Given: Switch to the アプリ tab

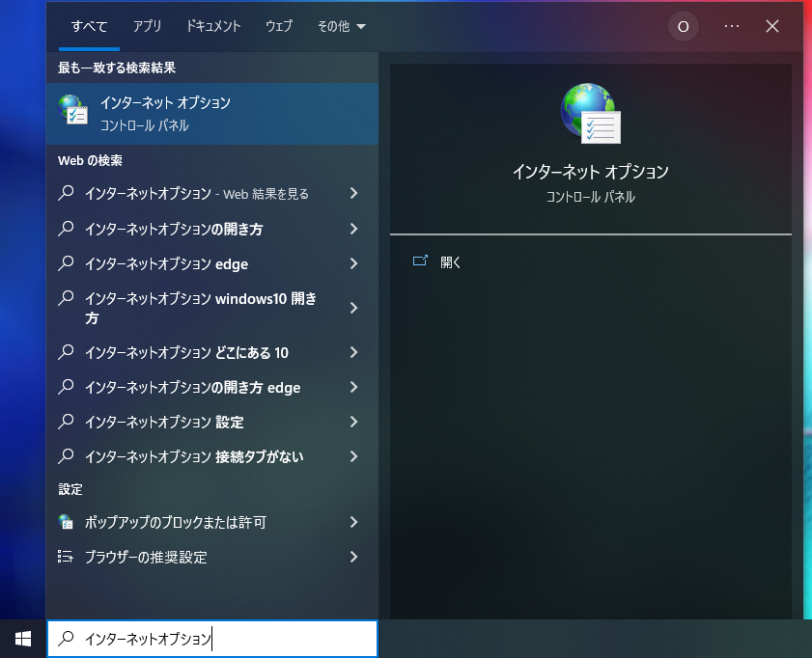Looking at the screenshot, I should coord(147,26).
